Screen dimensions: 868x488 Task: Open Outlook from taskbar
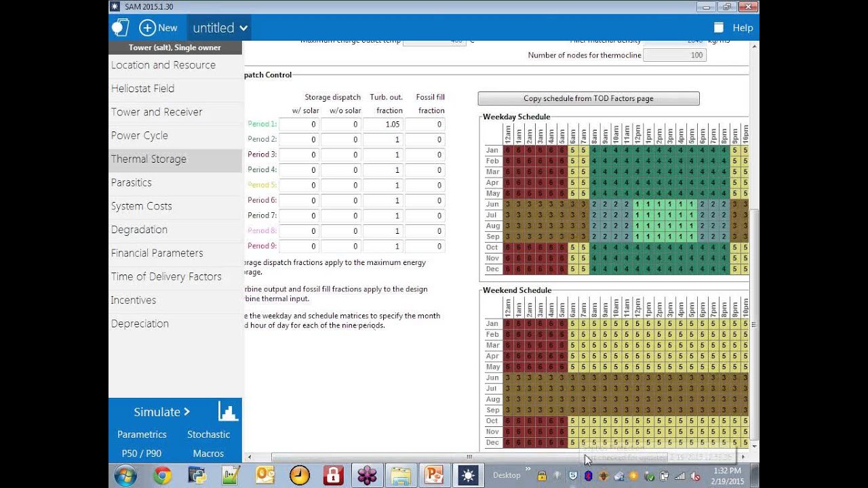pos(265,475)
